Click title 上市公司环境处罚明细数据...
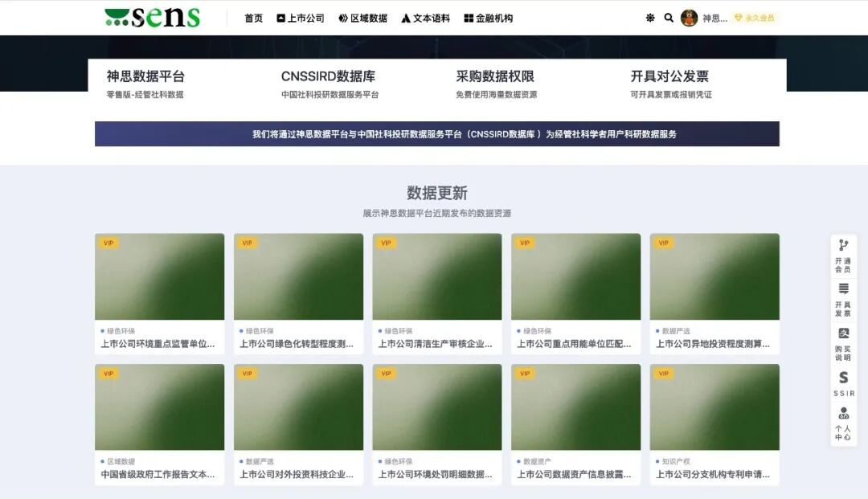 pyautogui.click(x=435, y=474)
